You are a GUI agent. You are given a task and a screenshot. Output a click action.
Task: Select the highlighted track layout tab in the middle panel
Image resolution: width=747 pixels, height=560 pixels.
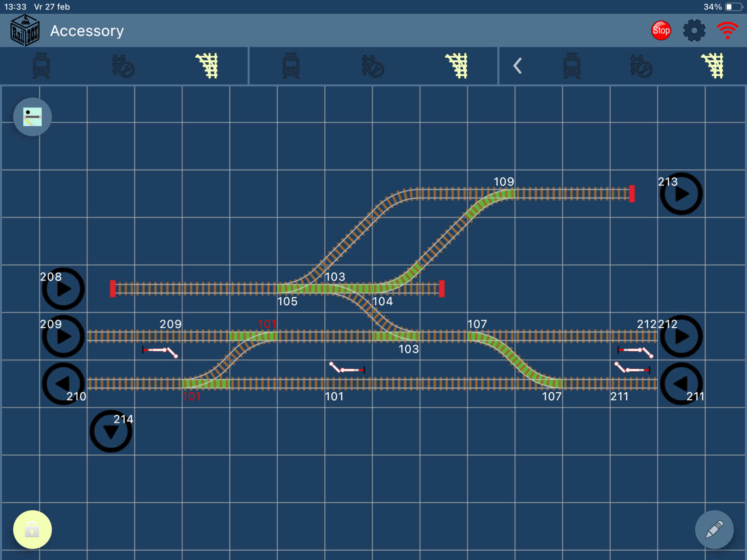pos(457,66)
